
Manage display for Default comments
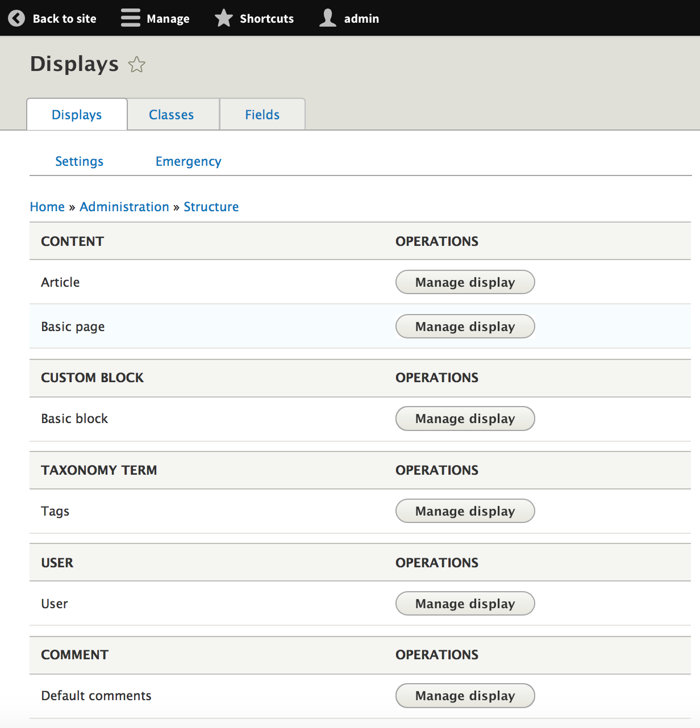pyautogui.click(x=465, y=696)
